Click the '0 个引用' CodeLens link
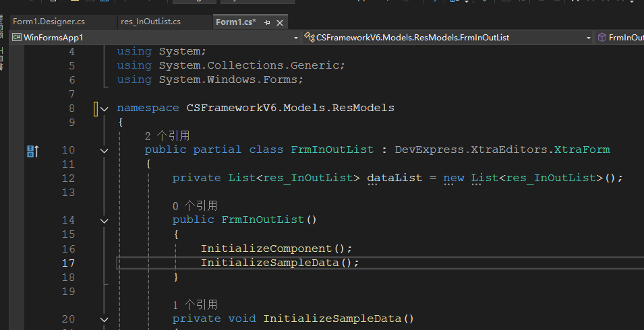Viewport: 644px width, 330px height. (x=194, y=205)
